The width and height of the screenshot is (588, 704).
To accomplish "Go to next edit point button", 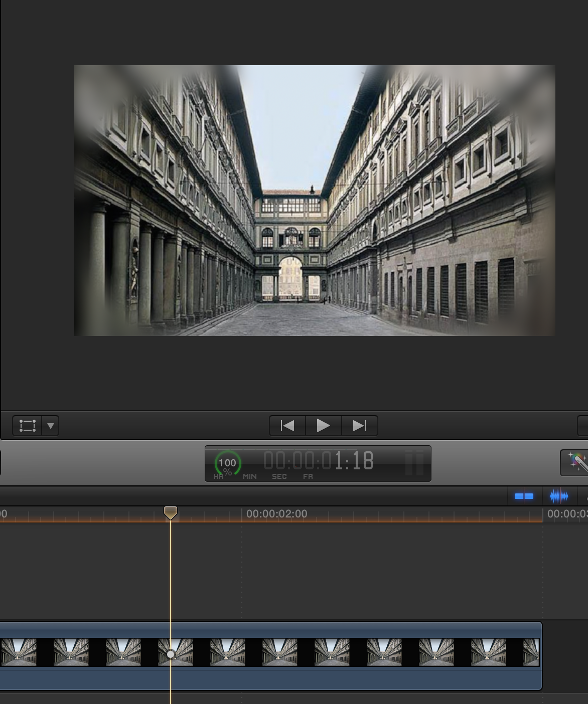I will [360, 426].
